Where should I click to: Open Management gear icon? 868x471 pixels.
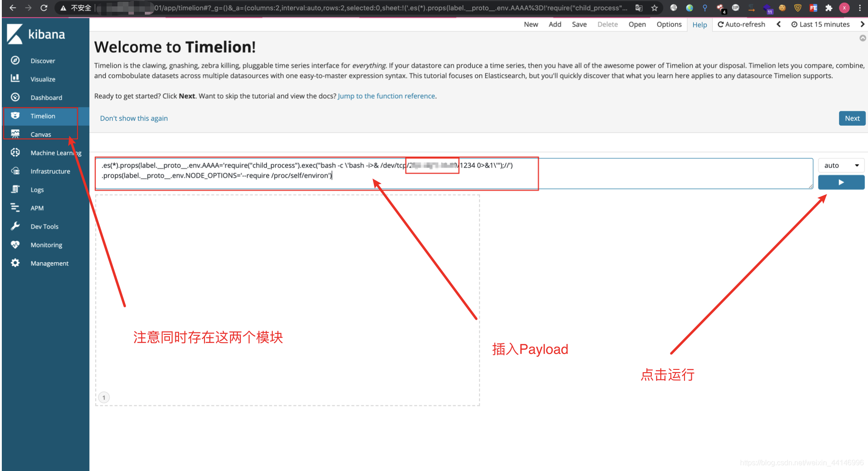coord(15,263)
